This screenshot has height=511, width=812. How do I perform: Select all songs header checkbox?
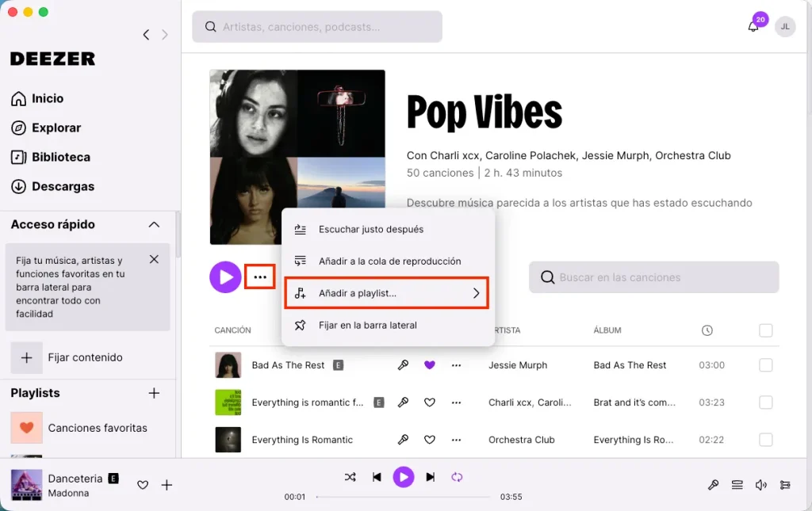coord(765,330)
